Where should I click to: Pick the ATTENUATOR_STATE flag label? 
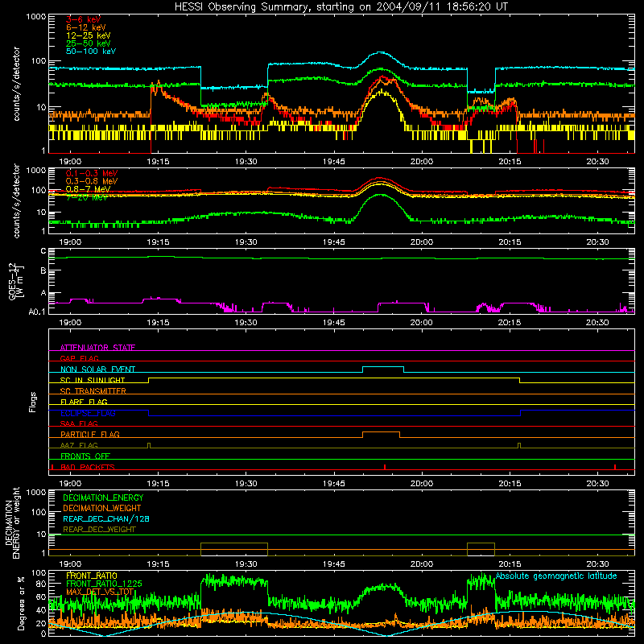point(97,348)
